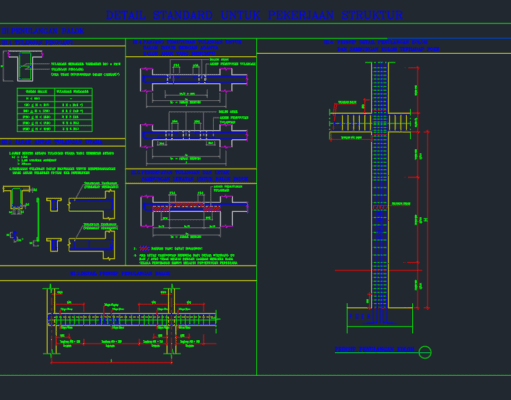The image size is (511, 400).
Task: Select the red hatched legend symbol in section III.5
Action: click(144, 248)
